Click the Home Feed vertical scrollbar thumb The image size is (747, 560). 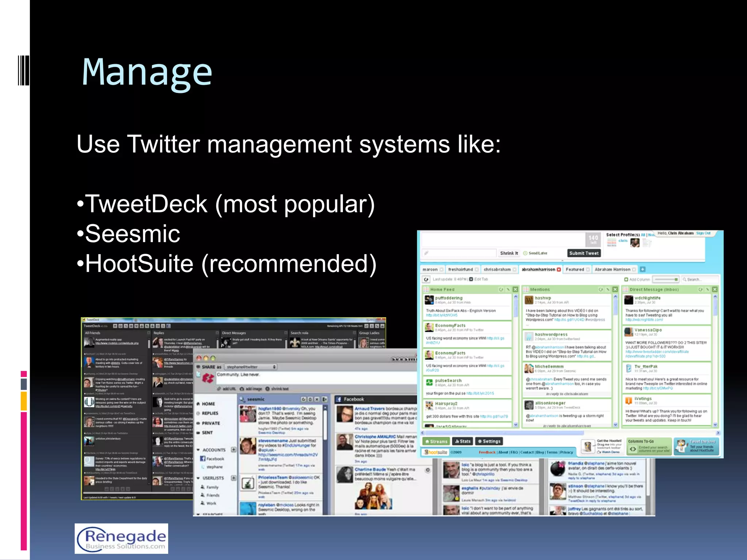pyautogui.click(x=516, y=308)
